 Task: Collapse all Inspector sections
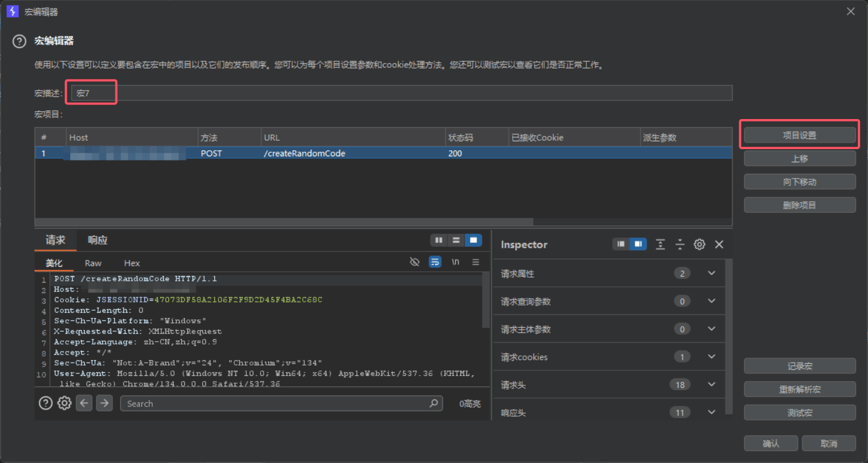680,244
